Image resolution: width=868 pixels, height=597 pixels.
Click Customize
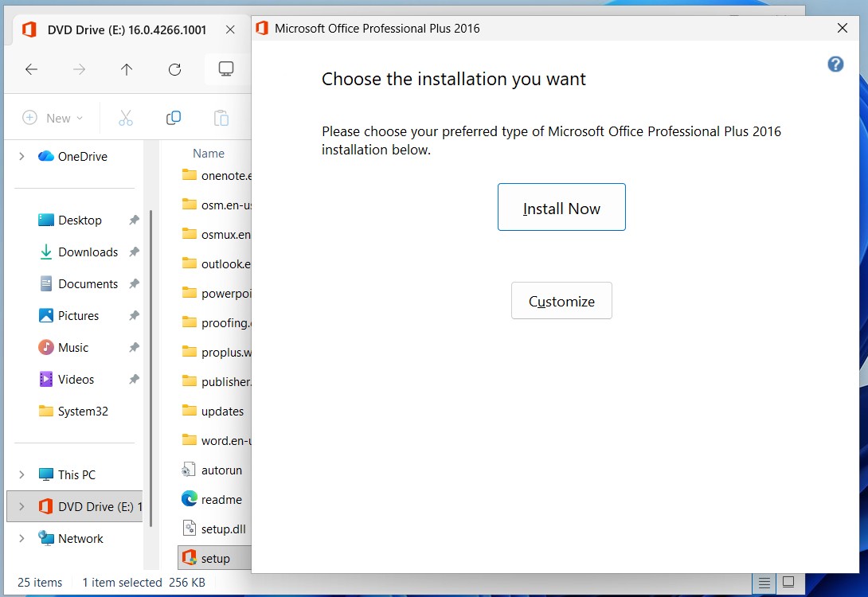[561, 300]
